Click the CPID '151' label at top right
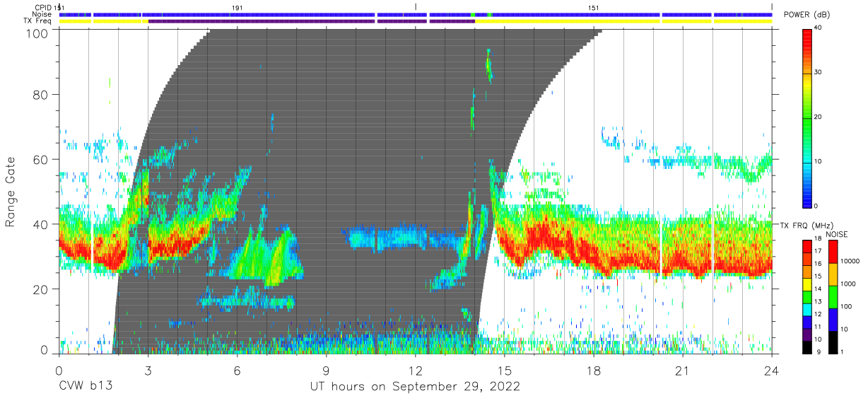Image resolution: width=868 pixels, height=401 pixels. [x=594, y=7]
